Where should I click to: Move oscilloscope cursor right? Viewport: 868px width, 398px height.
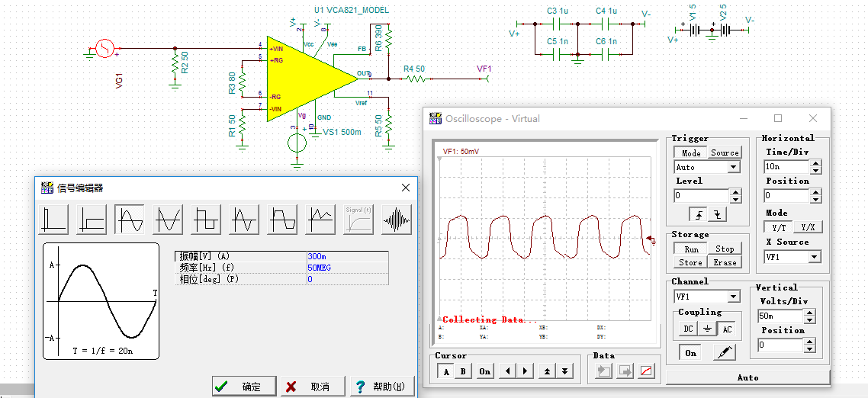coord(525,371)
